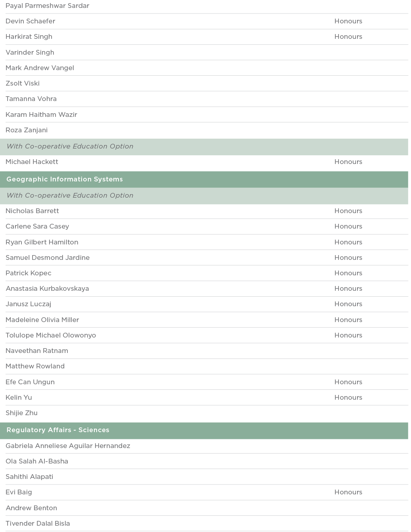This screenshot has width=411, height=532.
Task: Select Carlene Sara Casey in the list
Action: point(37,227)
